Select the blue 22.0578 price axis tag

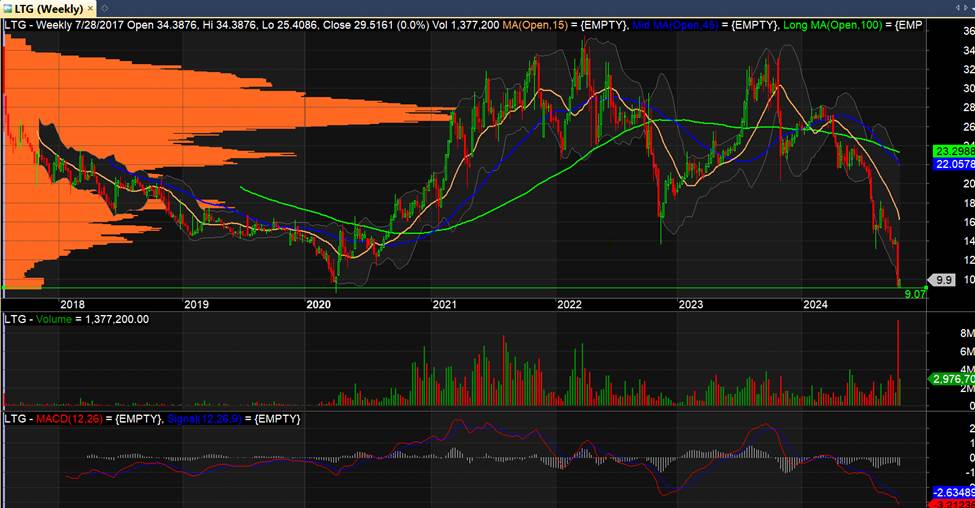(952, 163)
